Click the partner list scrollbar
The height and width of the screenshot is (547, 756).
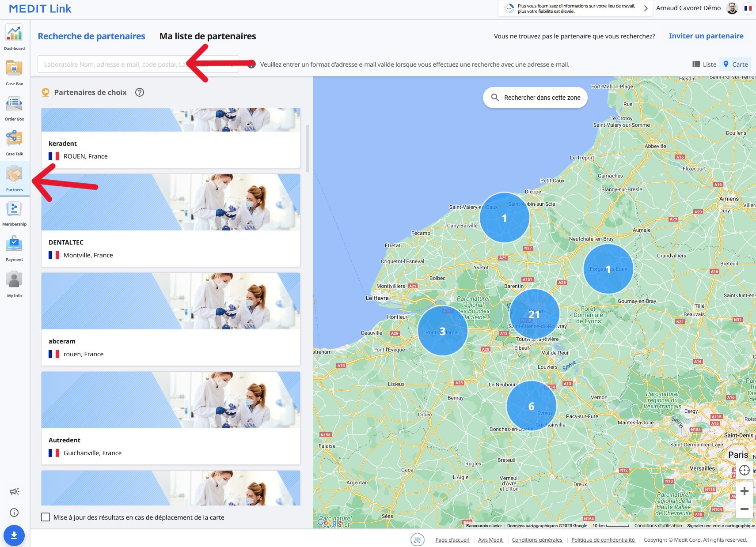(308, 148)
